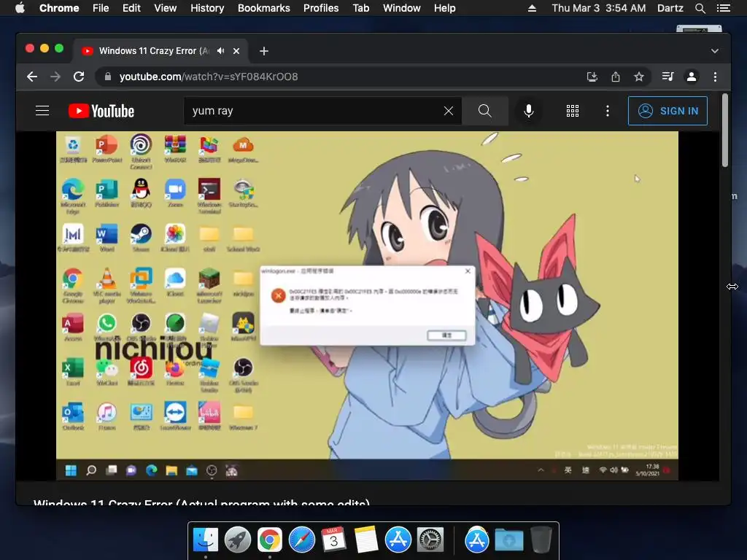Screen dimensions: 747x560
Task: Open the Help menu
Action: click(444, 8)
